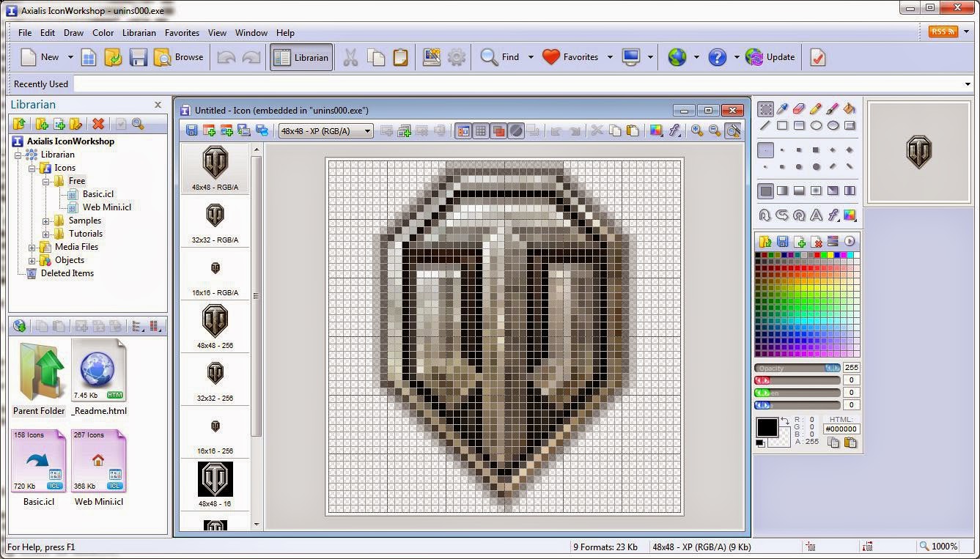Viewport: 980px width, 559px height.
Task: Select the Flood Fill tool
Action: 847,108
